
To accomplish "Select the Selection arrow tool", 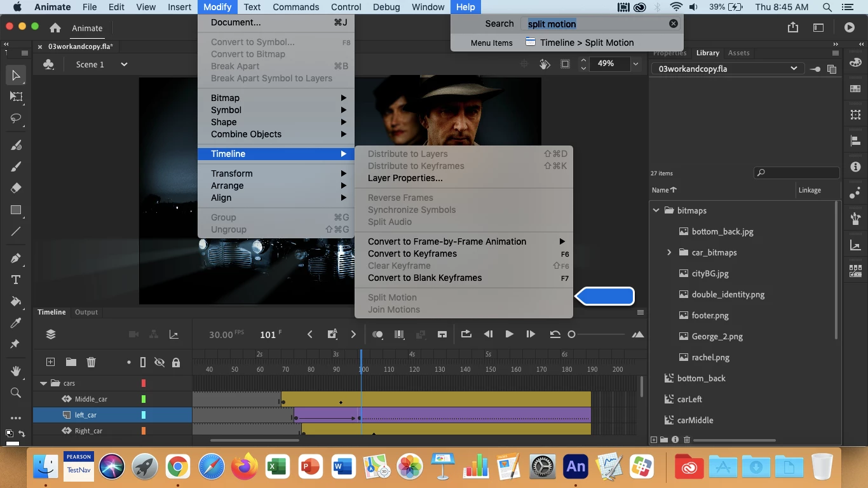I will [16, 75].
